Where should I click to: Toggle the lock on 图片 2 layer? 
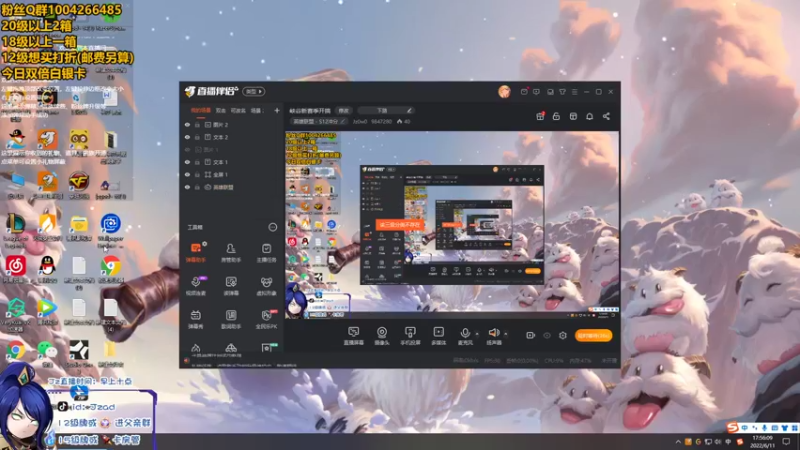pyautogui.click(x=197, y=124)
